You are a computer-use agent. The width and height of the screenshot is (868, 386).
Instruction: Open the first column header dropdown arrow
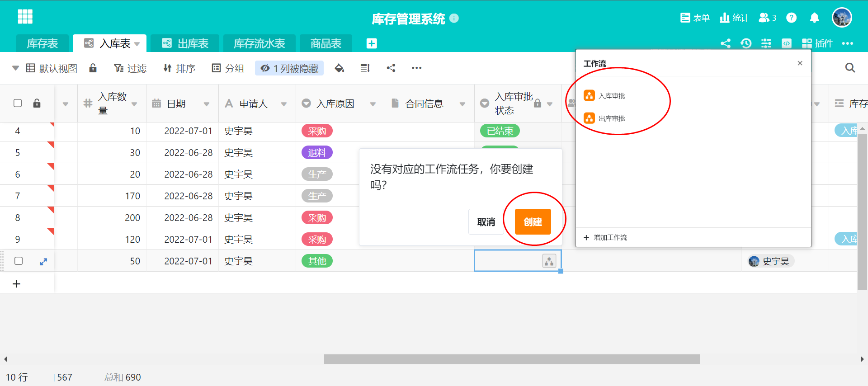(66, 104)
